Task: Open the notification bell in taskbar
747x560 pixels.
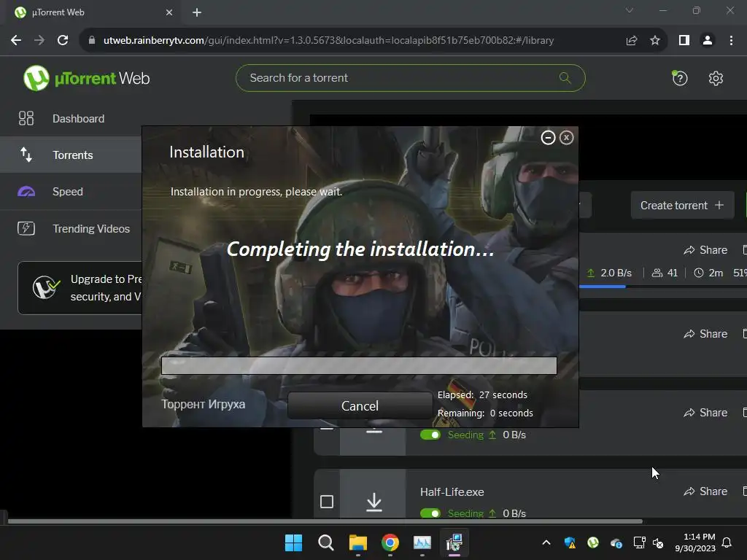Action: [x=727, y=542]
